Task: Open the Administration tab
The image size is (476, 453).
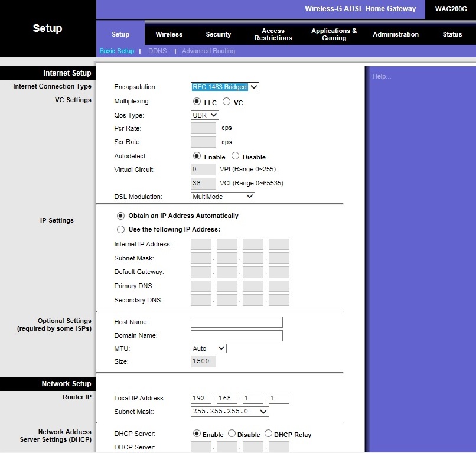Action: (395, 34)
